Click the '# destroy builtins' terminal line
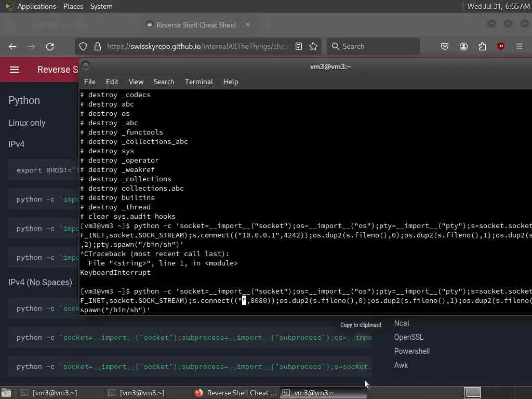 pos(117,198)
